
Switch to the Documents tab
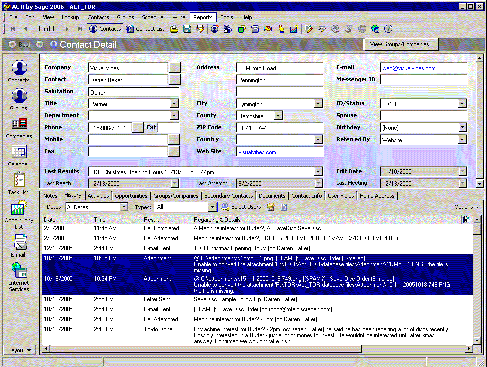tap(272, 196)
